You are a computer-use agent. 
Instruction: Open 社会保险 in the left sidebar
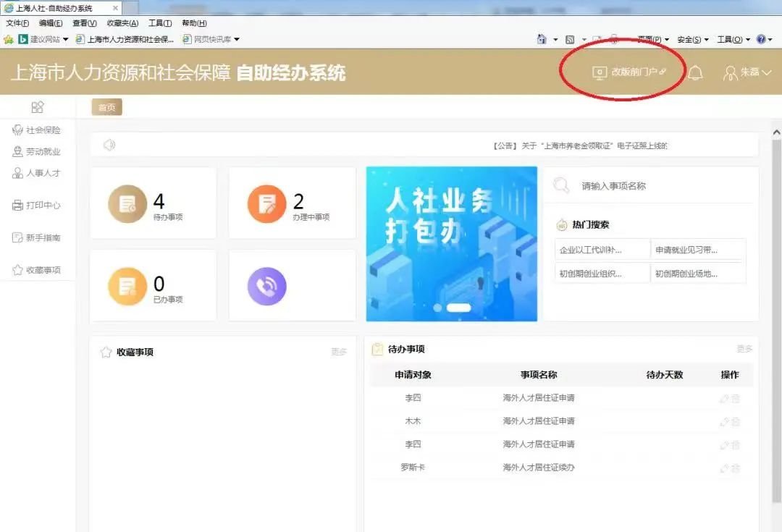[43, 130]
